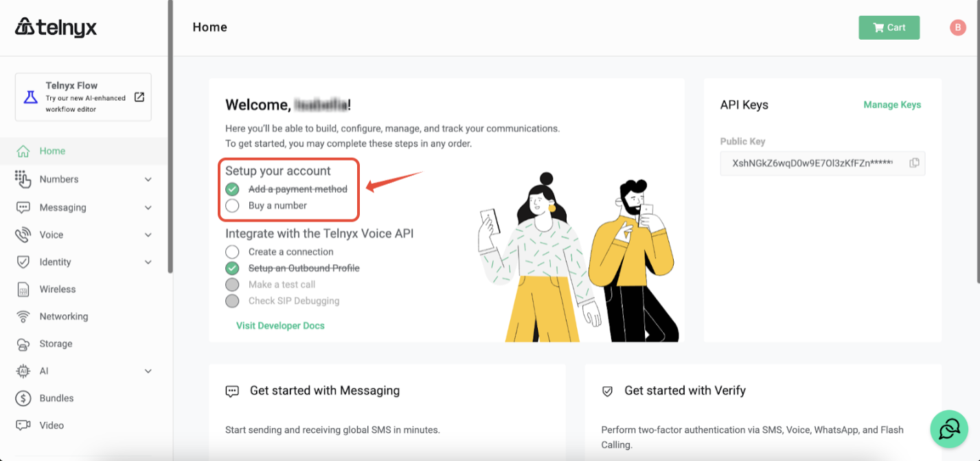
Task: Click the Telnyx logo
Action: click(x=56, y=27)
